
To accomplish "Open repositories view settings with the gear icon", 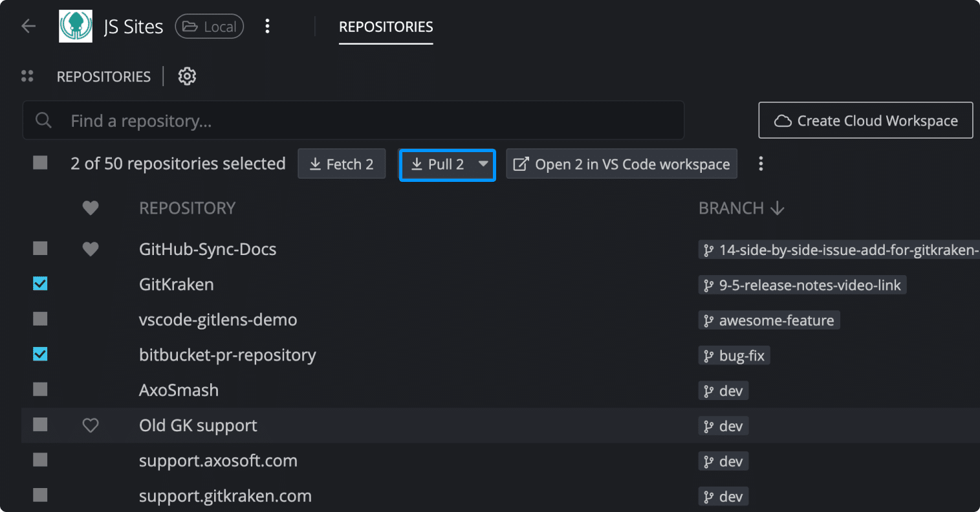I will coord(187,76).
